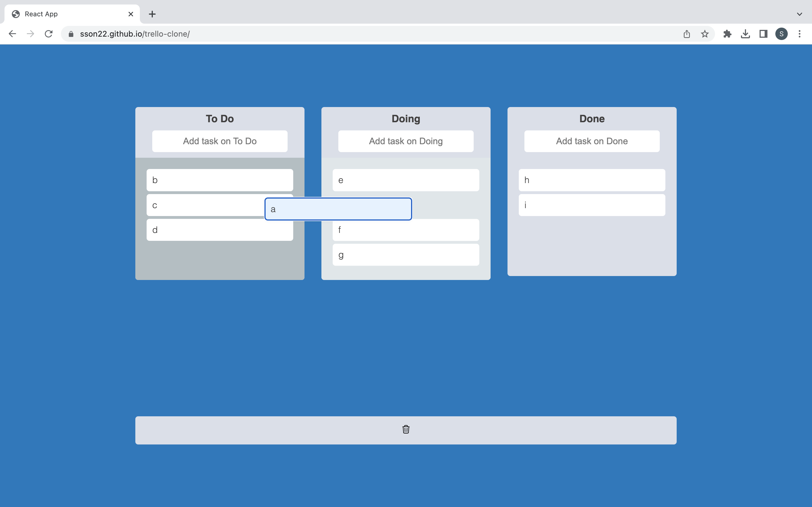Screen dimensions: 812x507
Task: Click the profile avatar in the toolbar
Action: (781, 34)
